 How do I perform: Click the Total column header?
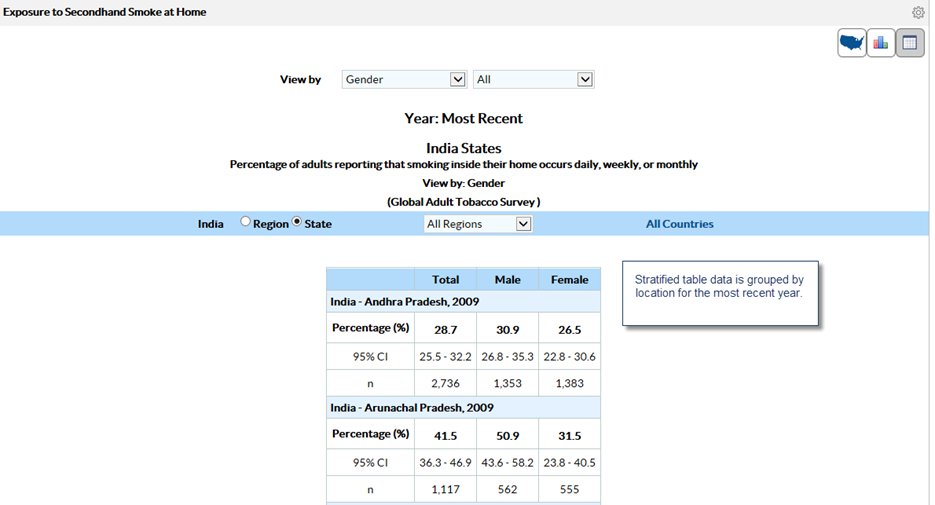click(x=445, y=280)
